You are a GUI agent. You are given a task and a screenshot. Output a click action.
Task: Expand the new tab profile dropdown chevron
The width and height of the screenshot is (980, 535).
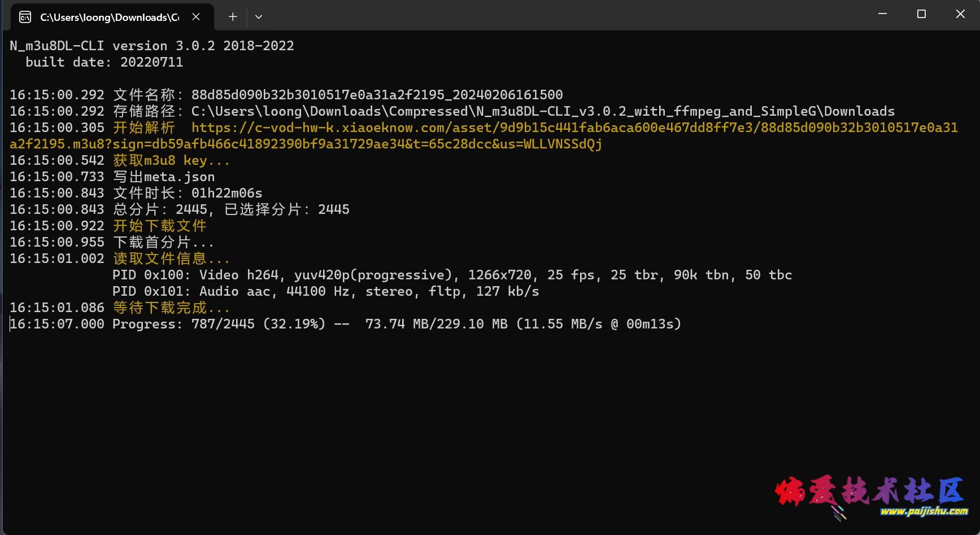tap(259, 17)
